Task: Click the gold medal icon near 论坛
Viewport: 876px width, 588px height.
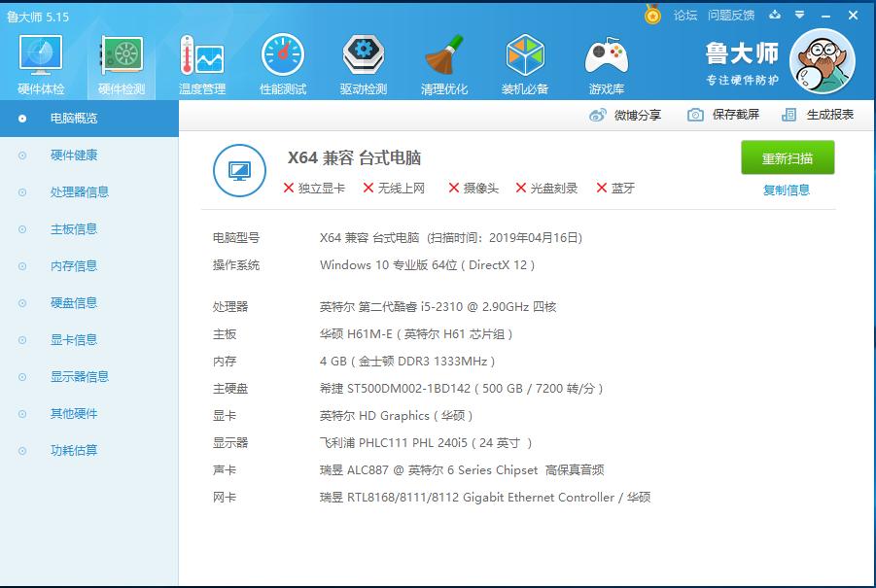Action: tap(650, 15)
